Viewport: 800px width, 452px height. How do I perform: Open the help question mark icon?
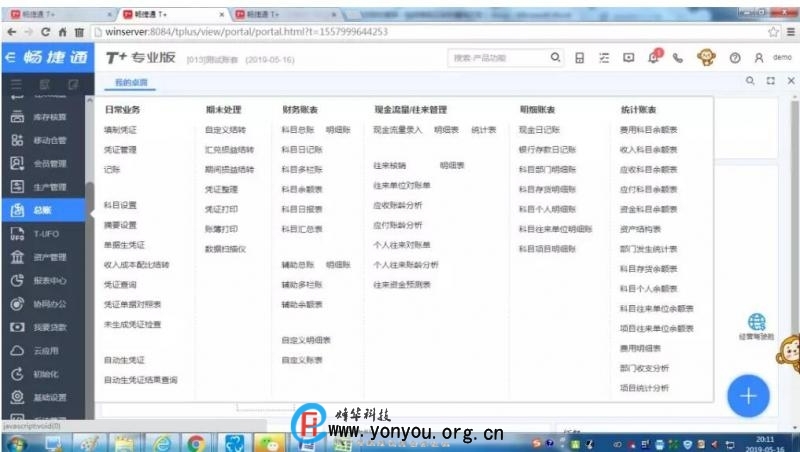[735, 58]
